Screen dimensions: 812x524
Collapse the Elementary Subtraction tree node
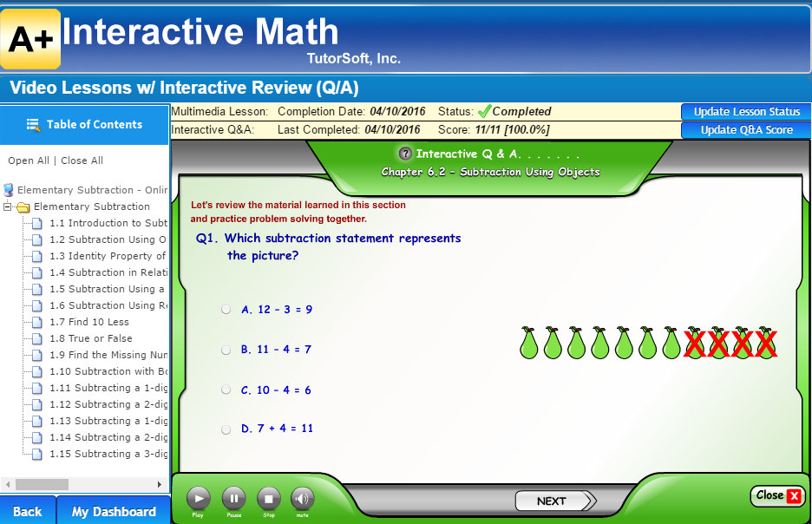(x=8, y=207)
